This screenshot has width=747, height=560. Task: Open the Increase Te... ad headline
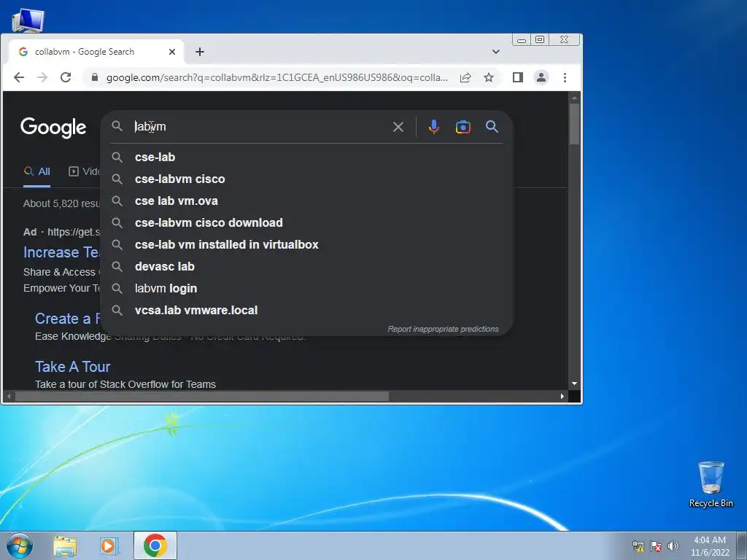pyautogui.click(x=61, y=252)
